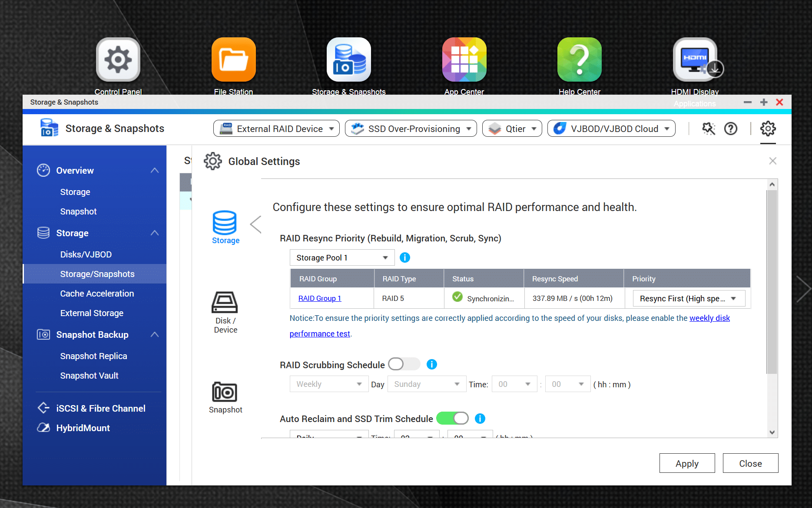Click the Synchronizing status cell
This screenshot has height=508, width=812.
click(x=484, y=298)
